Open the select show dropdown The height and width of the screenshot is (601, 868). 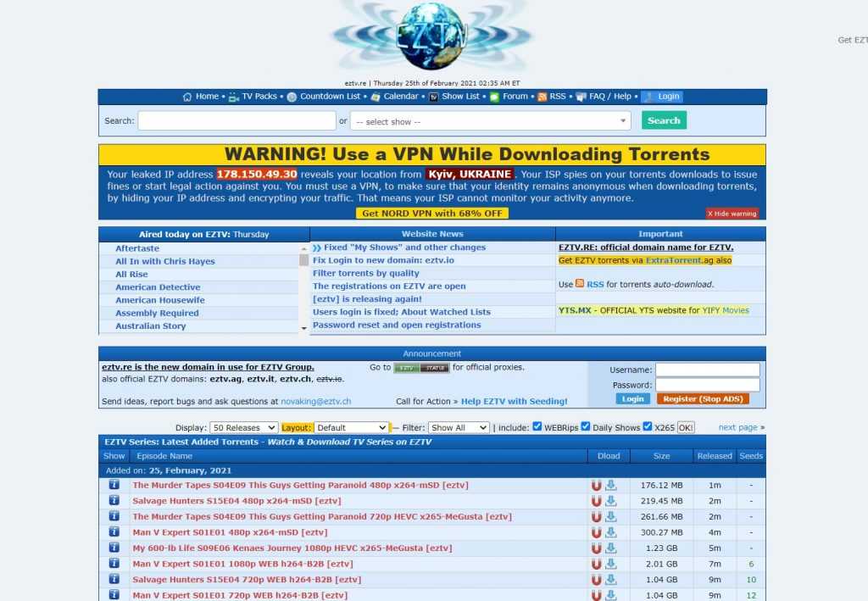pyautogui.click(x=490, y=121)
